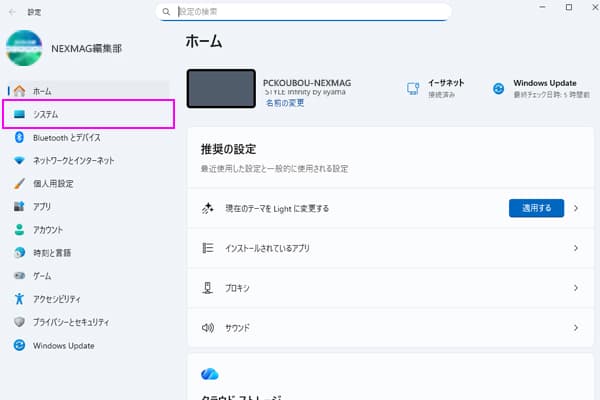Open プライバシーとセキュリティ settings
Viewport: 600px width, 400px height.
88,322
